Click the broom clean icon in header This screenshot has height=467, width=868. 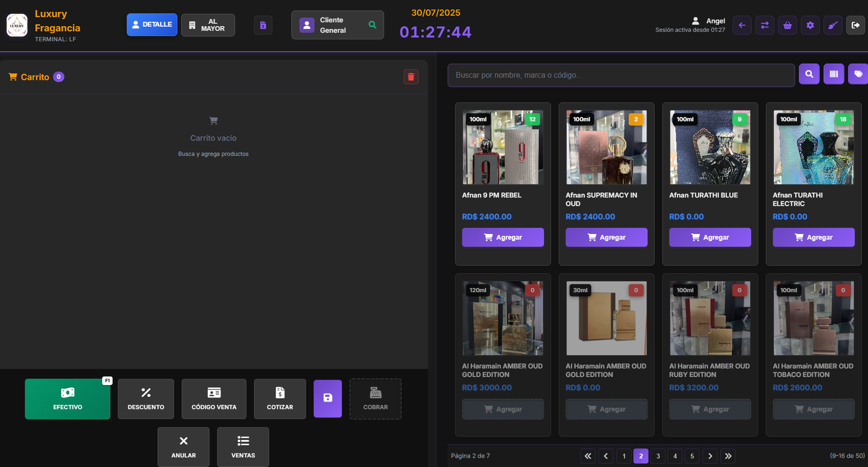(833, 25)
